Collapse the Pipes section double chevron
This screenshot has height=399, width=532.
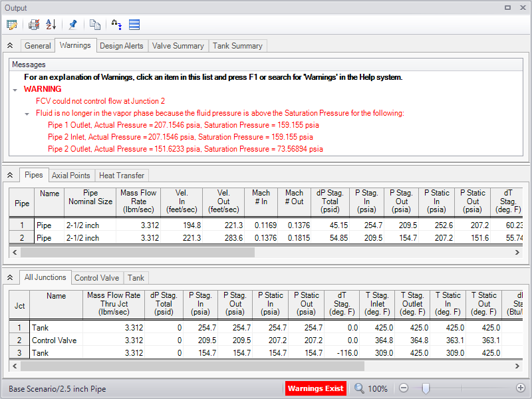[10, 175]
